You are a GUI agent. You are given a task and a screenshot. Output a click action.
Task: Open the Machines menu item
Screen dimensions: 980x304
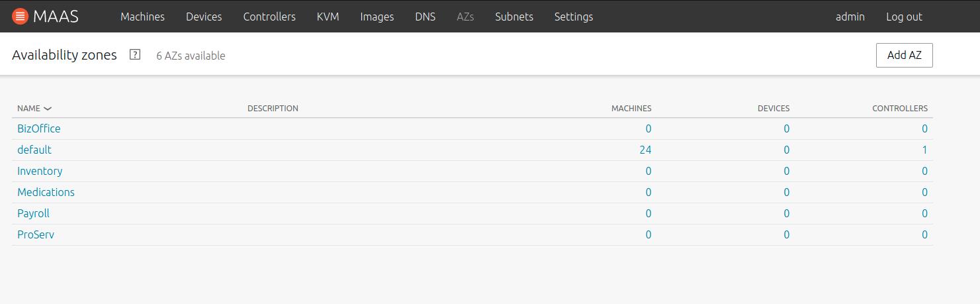coord(142,17)
